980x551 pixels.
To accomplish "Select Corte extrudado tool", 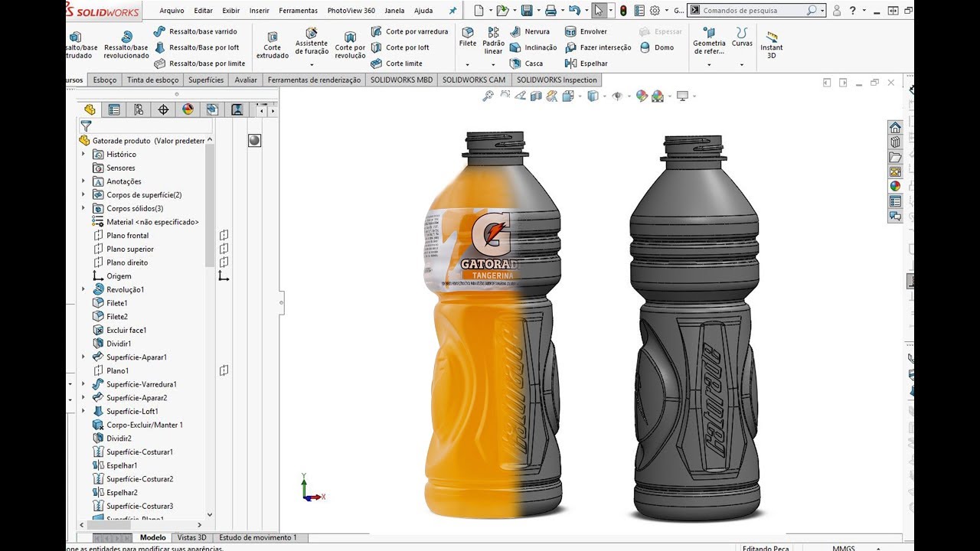I will pyautogui.click(x=273, y=45).
